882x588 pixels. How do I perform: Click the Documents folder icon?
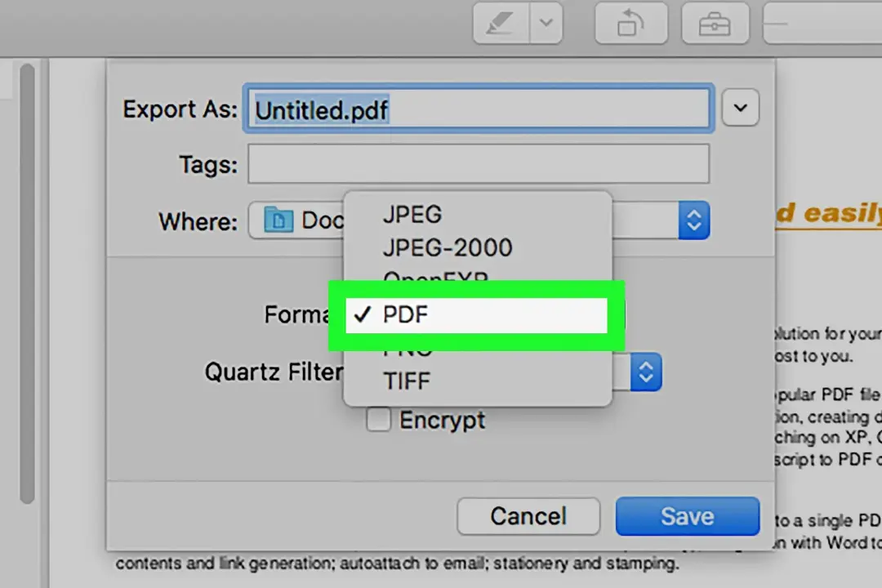pos(279,220)
